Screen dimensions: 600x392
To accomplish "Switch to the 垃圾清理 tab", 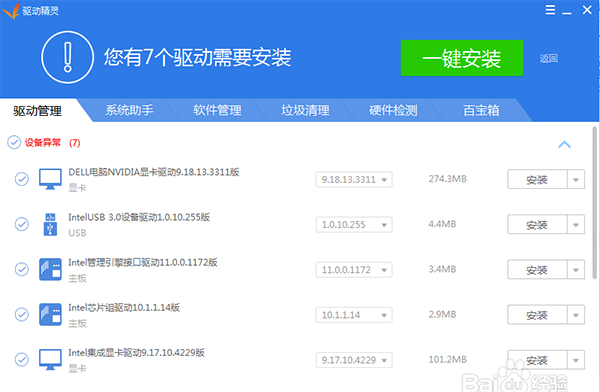I will pos(305,110).
